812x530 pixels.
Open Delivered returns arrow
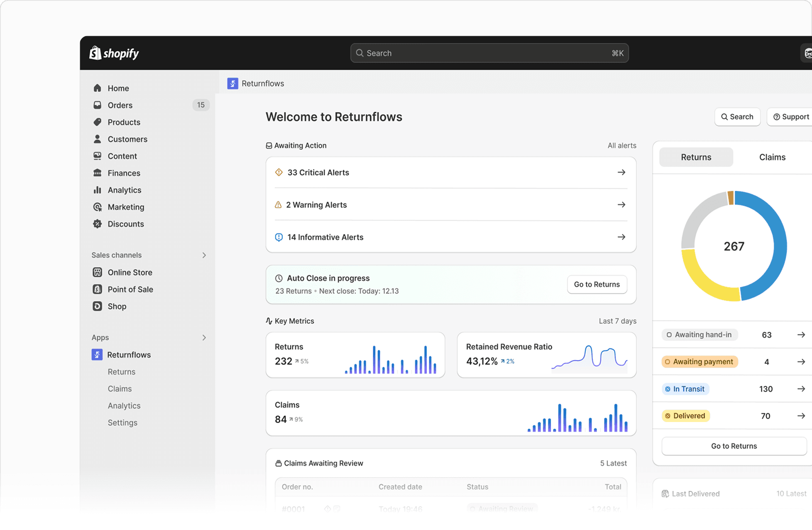pyautogui.click(x=801, y=416)
